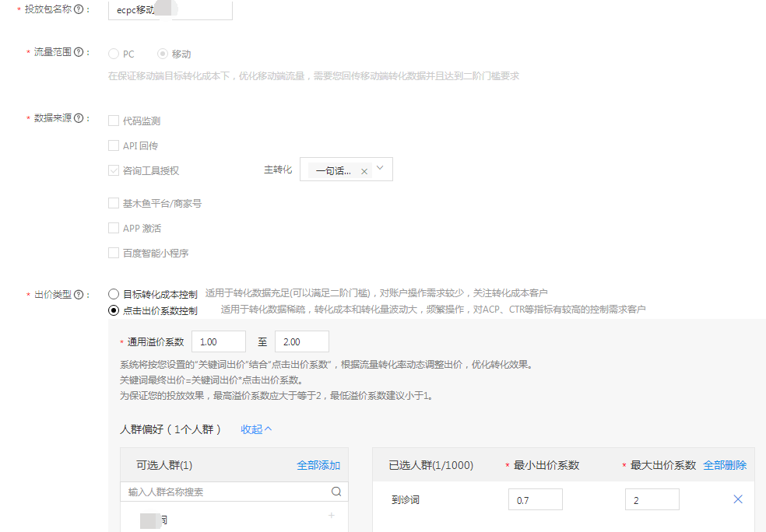Screen dimensions: 766x532
Task: Check the 百度智能小程序 checkbox
Action: [112, 252]
